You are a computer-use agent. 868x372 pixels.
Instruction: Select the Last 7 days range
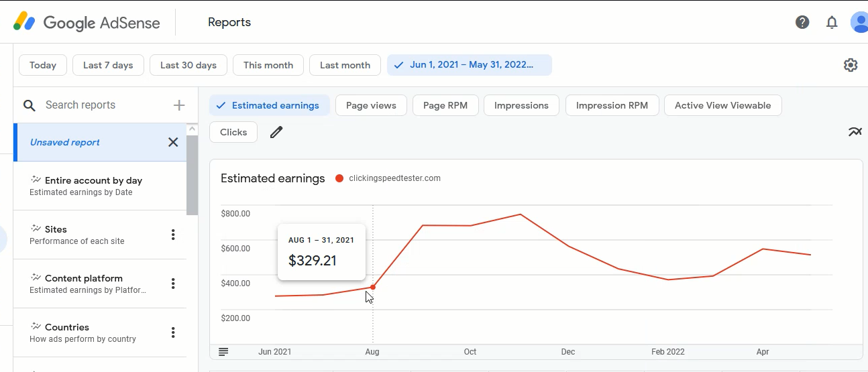tap(108, 65)
